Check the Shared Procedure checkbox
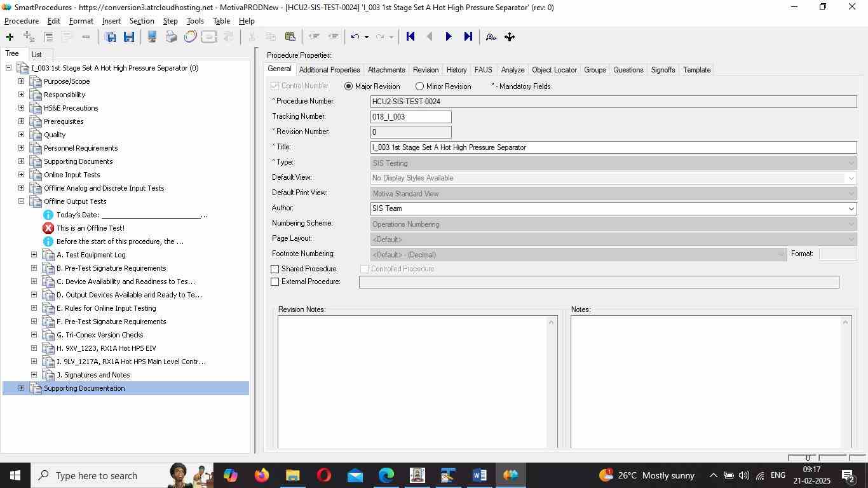Viewport: 868px width, 488px height. [275, 269]
